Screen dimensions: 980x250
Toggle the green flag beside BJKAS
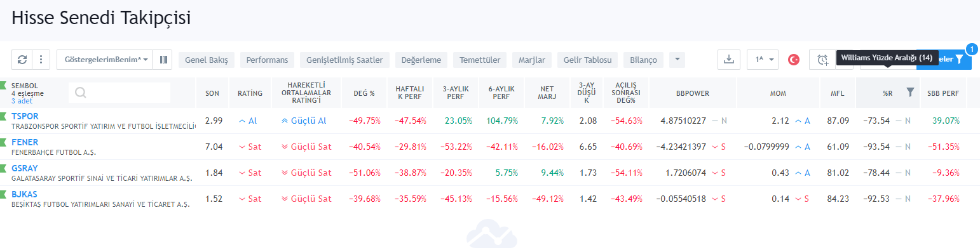3,195
